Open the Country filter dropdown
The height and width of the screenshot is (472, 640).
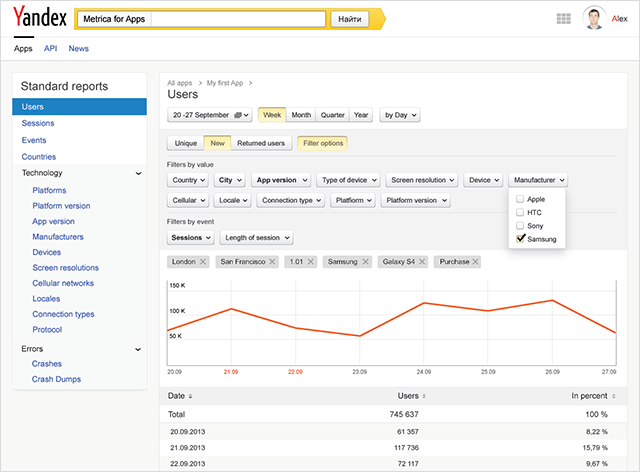click(x=187, y=180)
